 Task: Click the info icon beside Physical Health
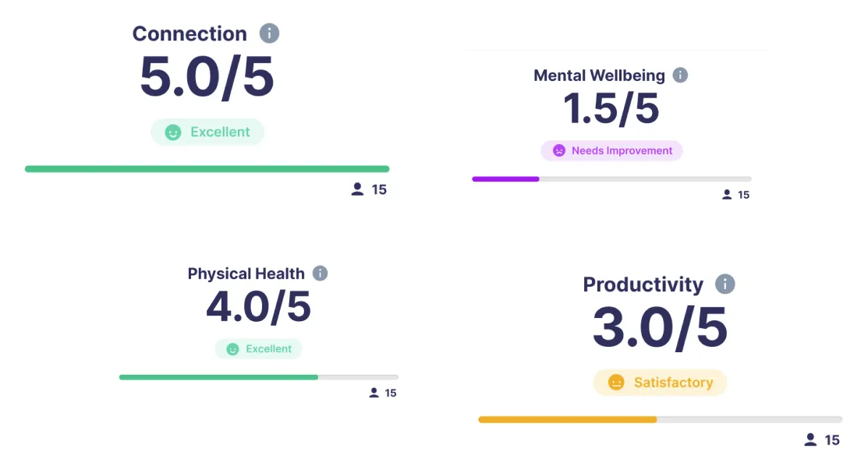(320, 274)
